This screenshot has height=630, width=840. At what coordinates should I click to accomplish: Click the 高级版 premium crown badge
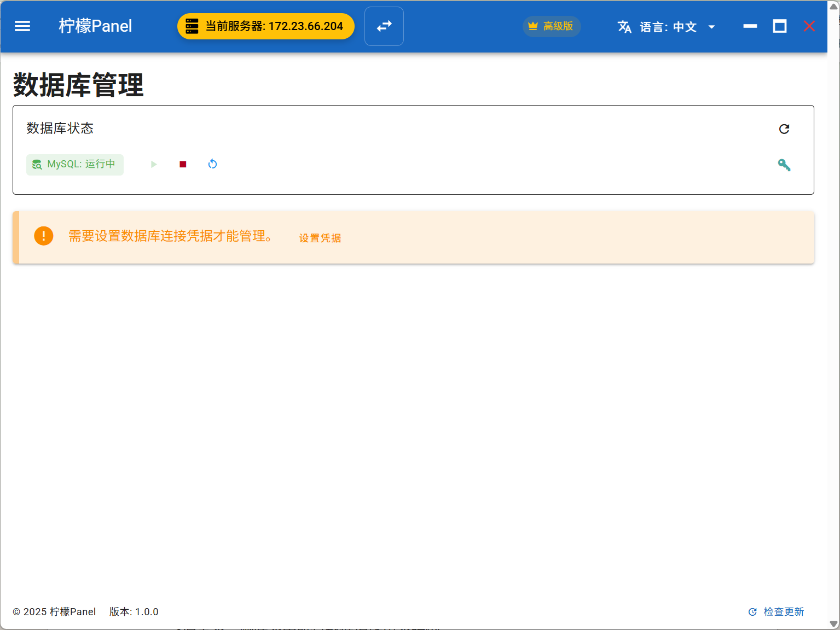[x=552, y=26]
